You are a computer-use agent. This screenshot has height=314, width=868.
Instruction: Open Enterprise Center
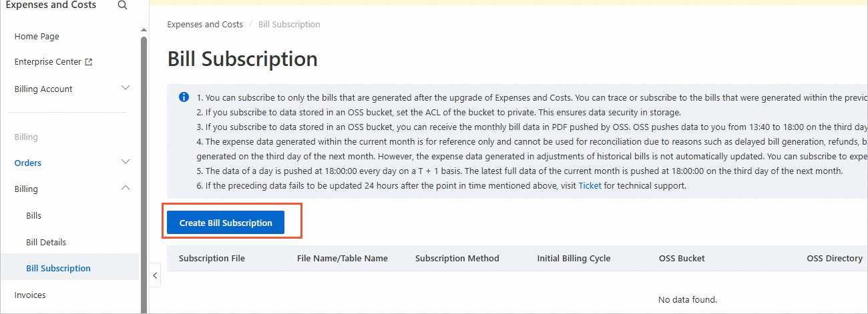click(x=47, y=62)
